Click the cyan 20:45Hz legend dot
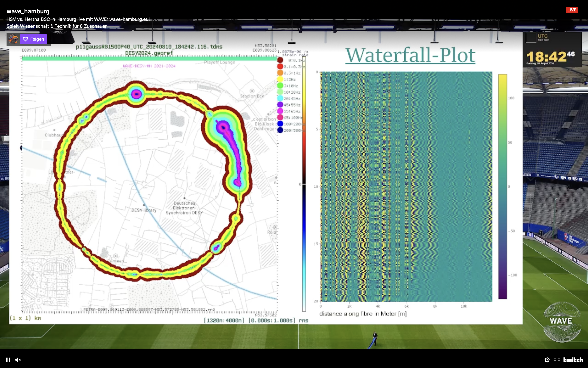Viewport: 588px width, 368px height. click(280, 98)
